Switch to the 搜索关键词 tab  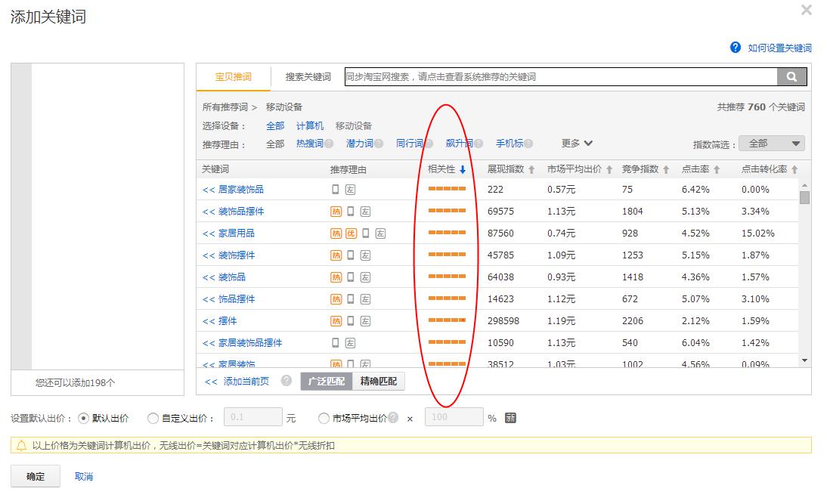[308, 77]
